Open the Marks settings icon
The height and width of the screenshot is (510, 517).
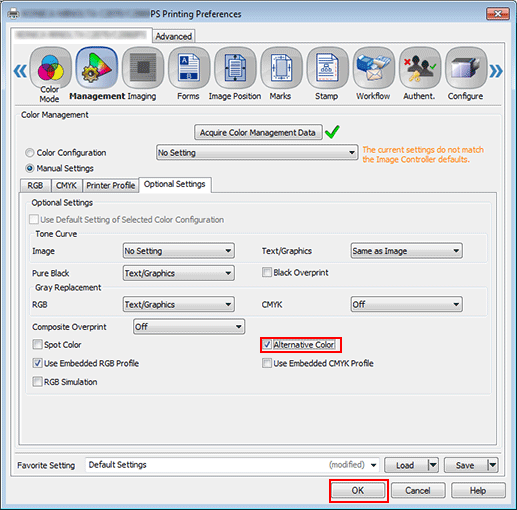point(281,68)
